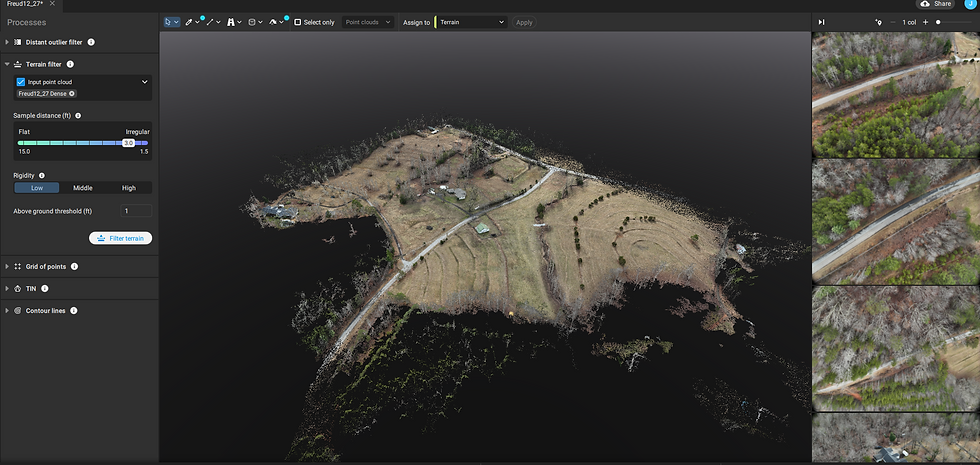Close the Freud12_27 project tab
Image resolution: width=980 pixels, height=465 pixels.
[x=52, y=3]
